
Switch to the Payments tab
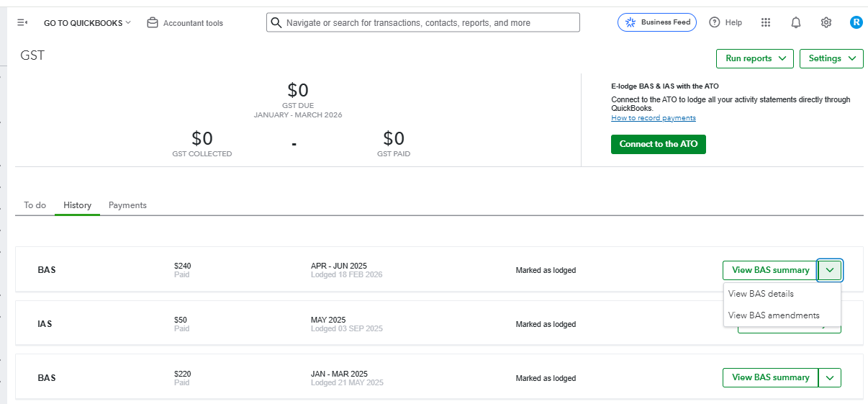coord(127,205)
